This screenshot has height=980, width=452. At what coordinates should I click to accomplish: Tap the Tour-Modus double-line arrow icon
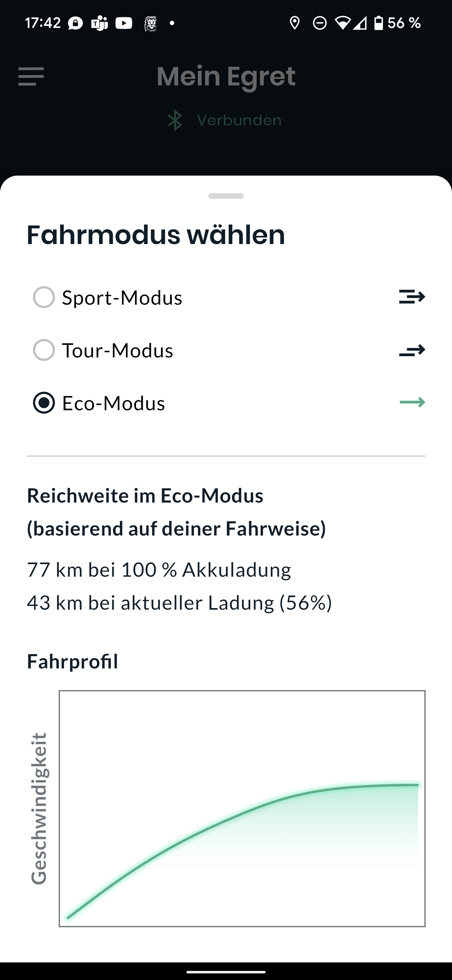(x=412, y=350)
